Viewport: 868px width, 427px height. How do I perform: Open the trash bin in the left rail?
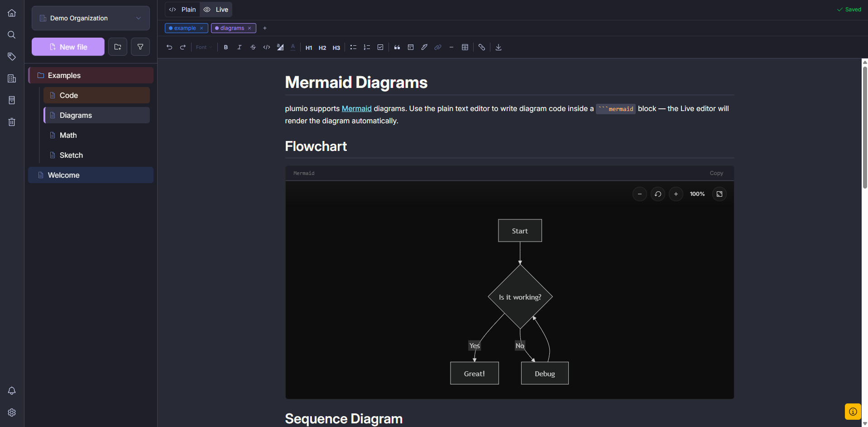pyautogui.click(x=12, y=122)
